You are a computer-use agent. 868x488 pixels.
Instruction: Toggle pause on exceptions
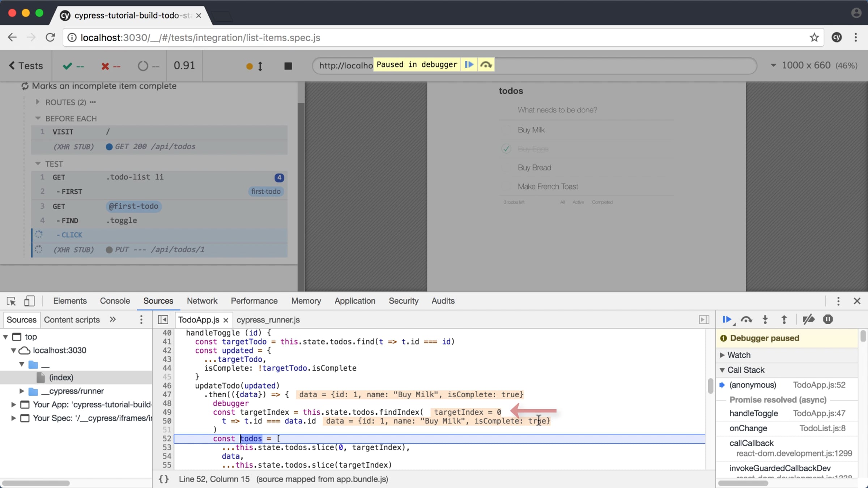point(828,320)
